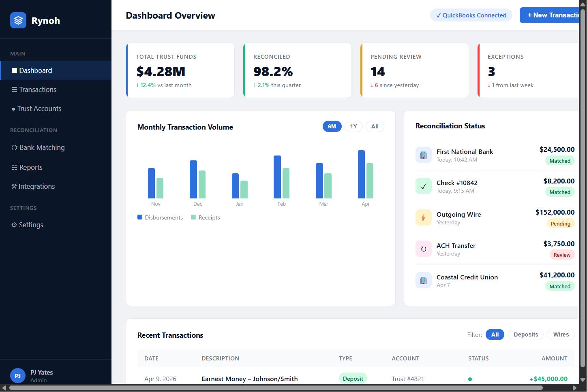Screen dimensions: 587x392
Task: Open the Reconciled 98.2% card
Action: pyautogui.click(x=298, y=70)
